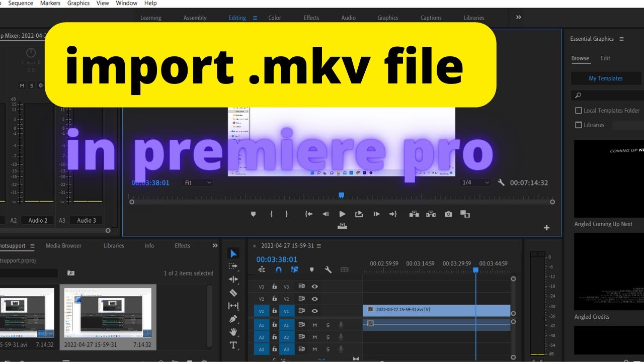Click the Mark Out bracket icon
644x362 pixels.
point(287,214)
